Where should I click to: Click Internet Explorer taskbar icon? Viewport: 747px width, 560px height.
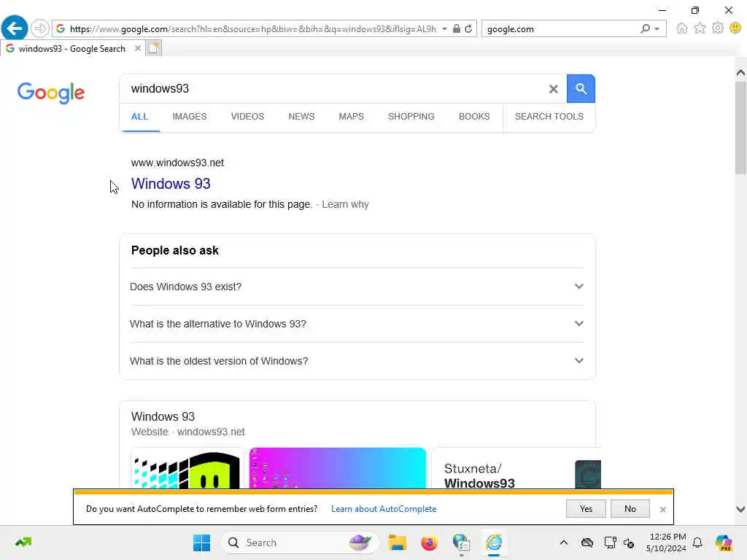click(494, 542)
